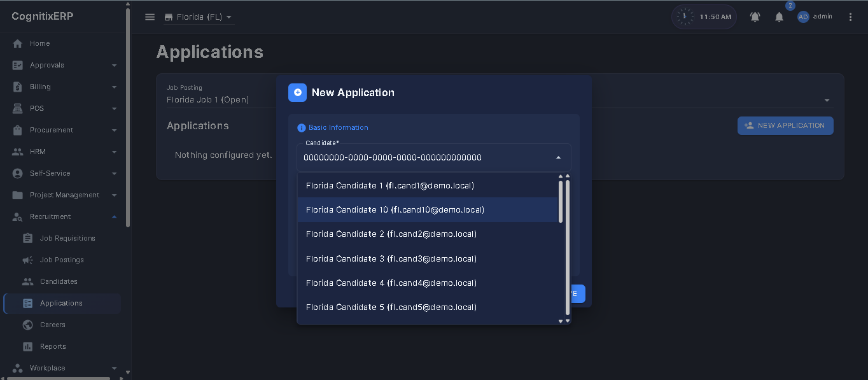Image resolution: width=868 pixels, height=380 pixels.
Task: Open the vertical three-dot more menu
Action: 851,17
